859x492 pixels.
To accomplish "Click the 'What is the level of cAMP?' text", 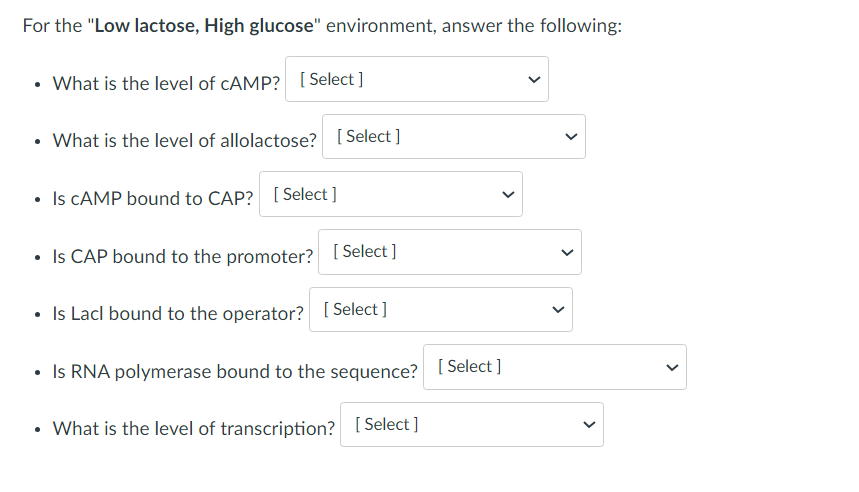I will coord(166,83).
